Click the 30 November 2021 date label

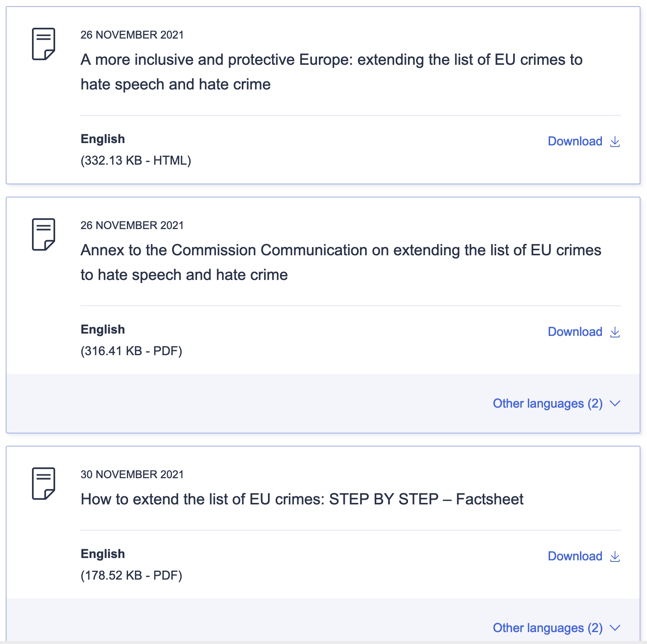click(132, 475)
